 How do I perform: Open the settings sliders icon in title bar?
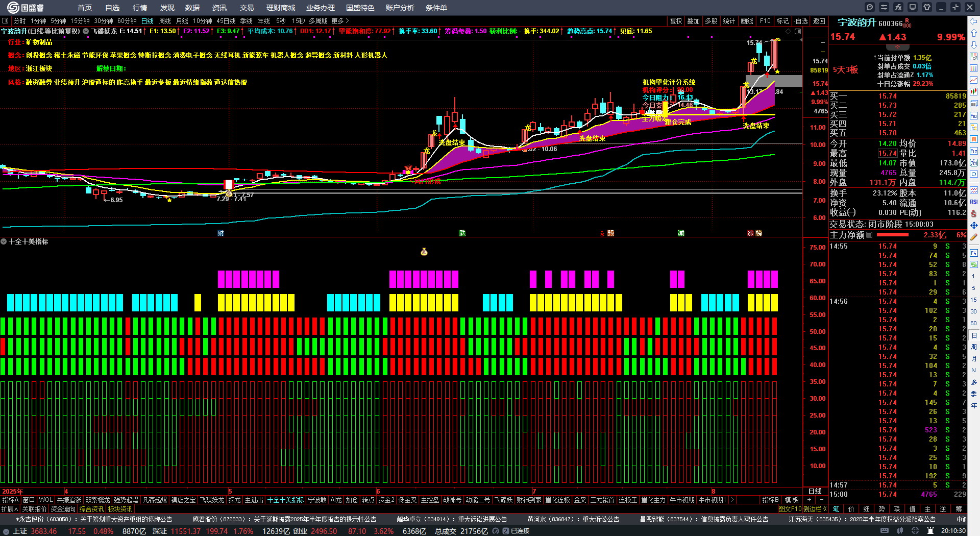884,7
